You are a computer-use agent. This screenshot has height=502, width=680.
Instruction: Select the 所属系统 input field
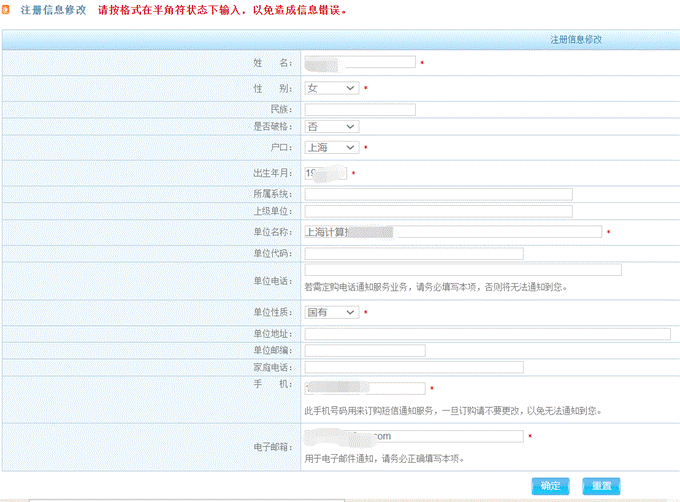tap(438, 193)
